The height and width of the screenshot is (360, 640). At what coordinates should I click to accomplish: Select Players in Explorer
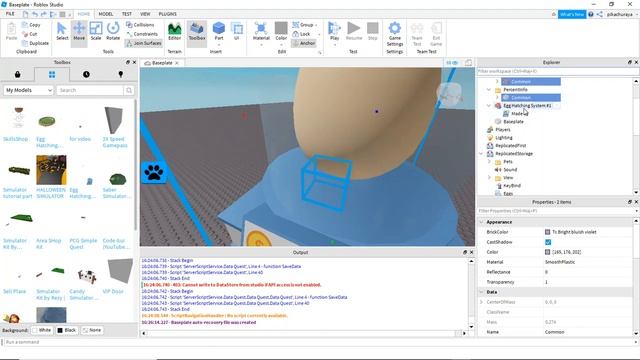[503, 129]
